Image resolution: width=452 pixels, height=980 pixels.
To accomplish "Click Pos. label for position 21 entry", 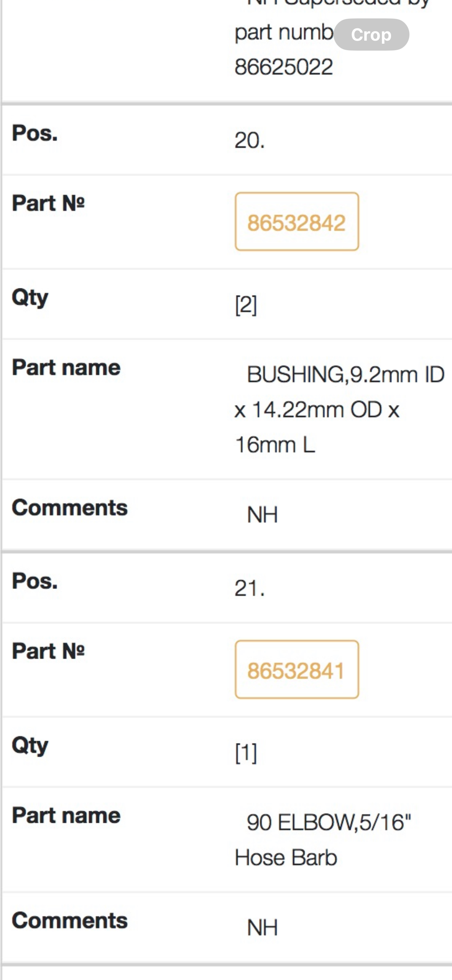I will point(35,581).
